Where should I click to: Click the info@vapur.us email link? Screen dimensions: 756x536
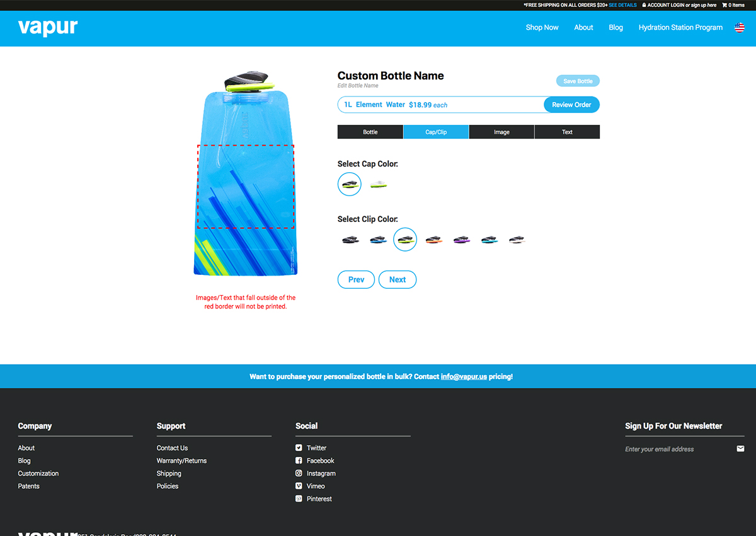click(x=464, y=376)
